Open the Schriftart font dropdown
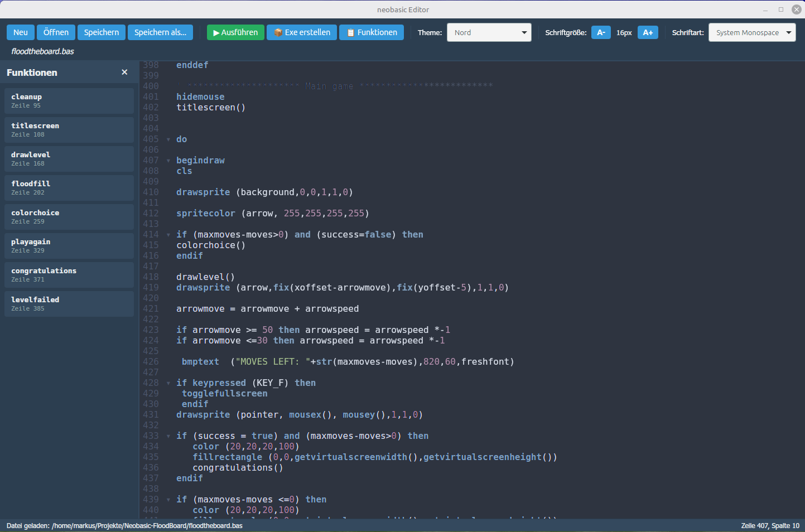The width and height of the screenshot is (805, 532). coord(752,32)
